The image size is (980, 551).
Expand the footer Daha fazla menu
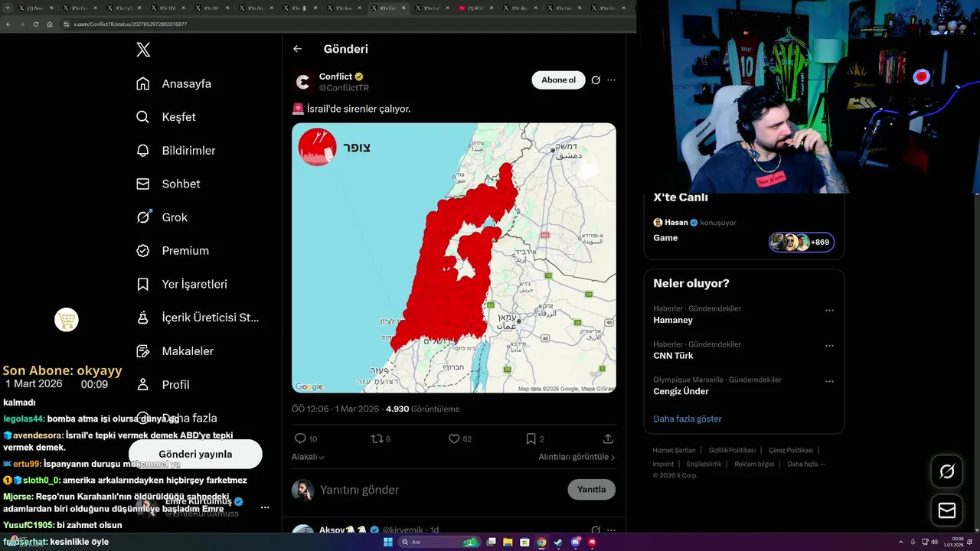806,464
